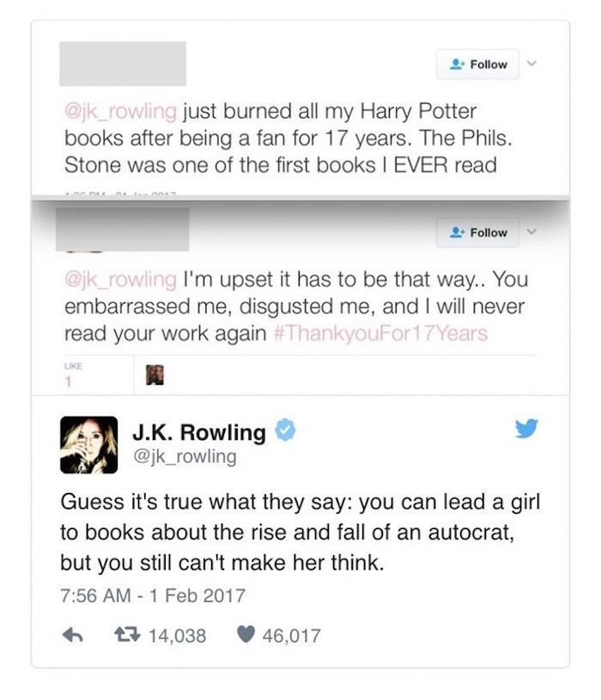Expand the chevron menu beside first Follow button
The image size is (601, 700).
(531, 64)
